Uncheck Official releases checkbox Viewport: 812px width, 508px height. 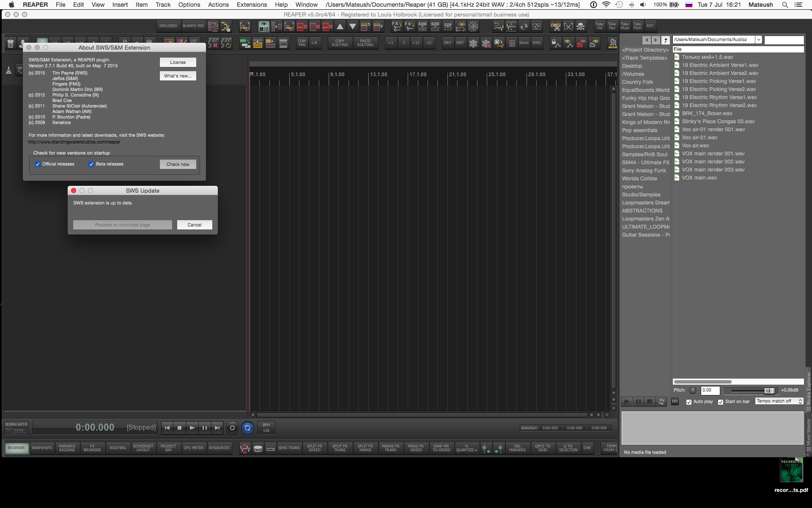(38, 164)
